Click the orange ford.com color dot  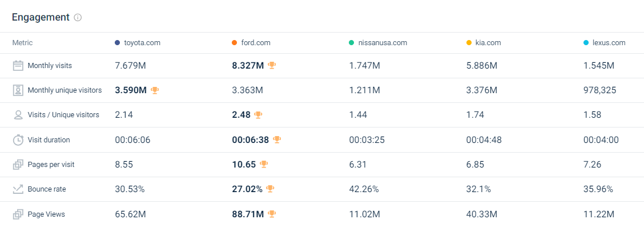pyautogui.click(x=235, y=43)
